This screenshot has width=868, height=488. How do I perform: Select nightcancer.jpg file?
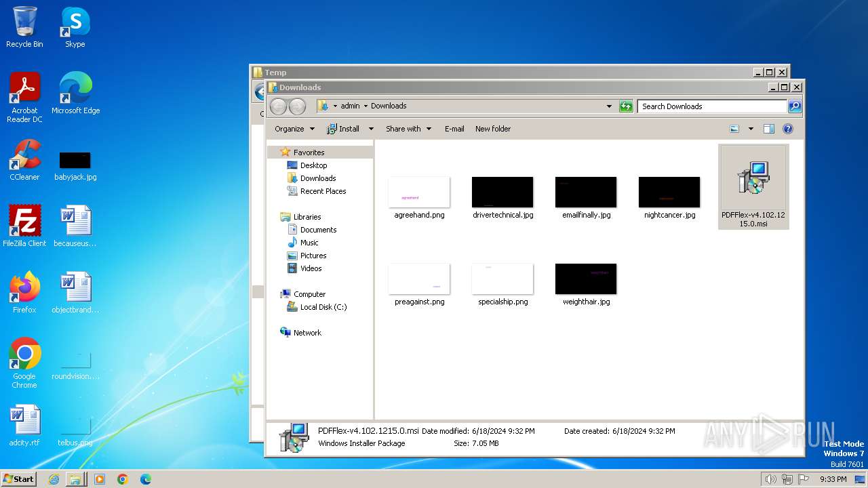tap(669, 198)
